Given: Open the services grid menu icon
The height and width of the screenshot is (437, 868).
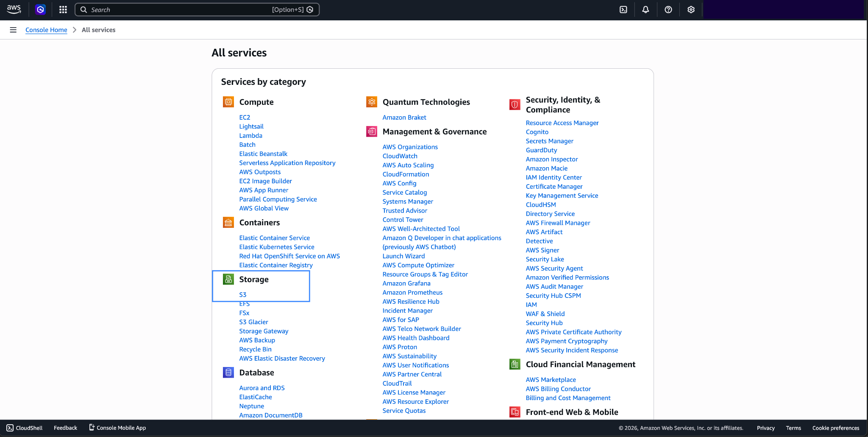Looking at the screenshot, I should pos(63,9).
